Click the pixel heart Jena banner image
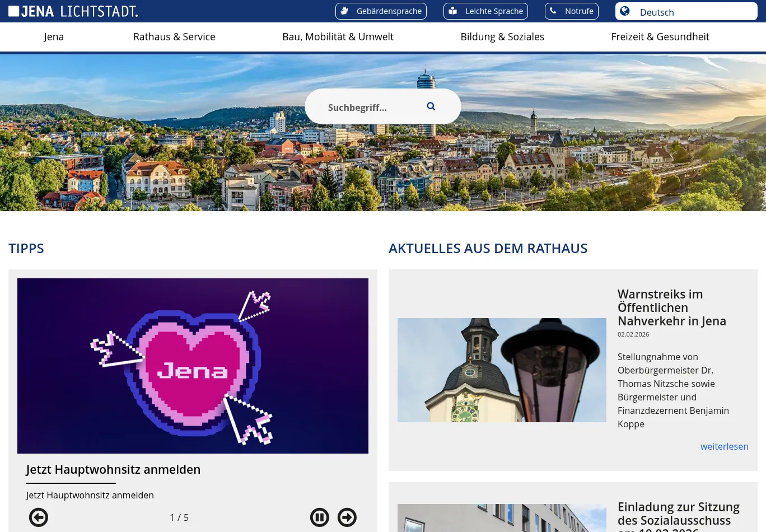Screen dimensions: 766x532 click(193, 366)
